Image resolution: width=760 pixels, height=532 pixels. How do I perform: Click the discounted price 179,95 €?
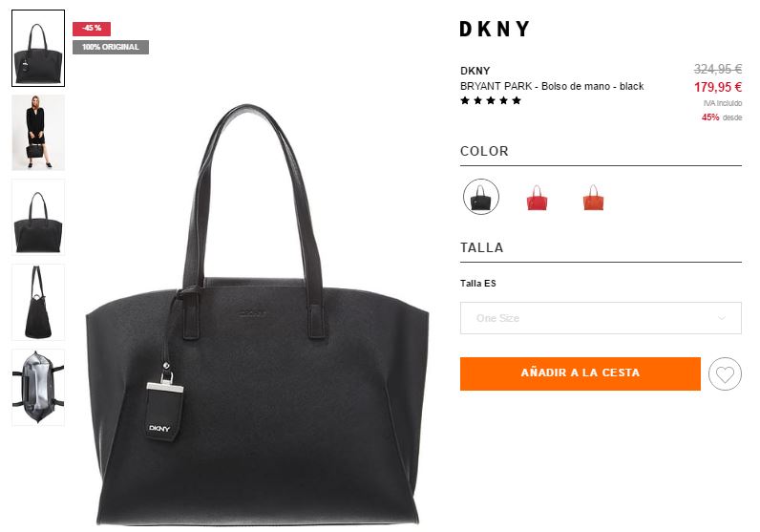click(718, 87)
